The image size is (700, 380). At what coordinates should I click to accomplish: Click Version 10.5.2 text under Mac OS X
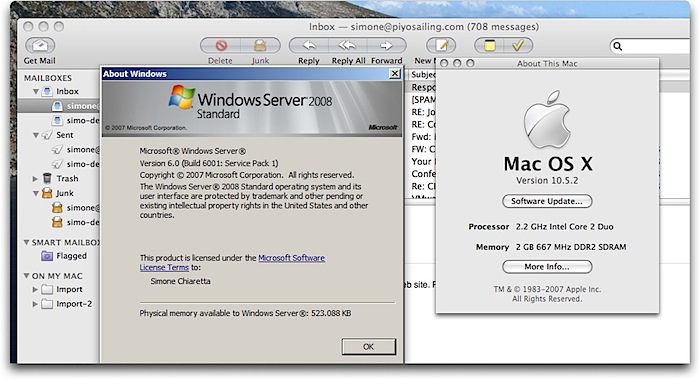(547, 181)
